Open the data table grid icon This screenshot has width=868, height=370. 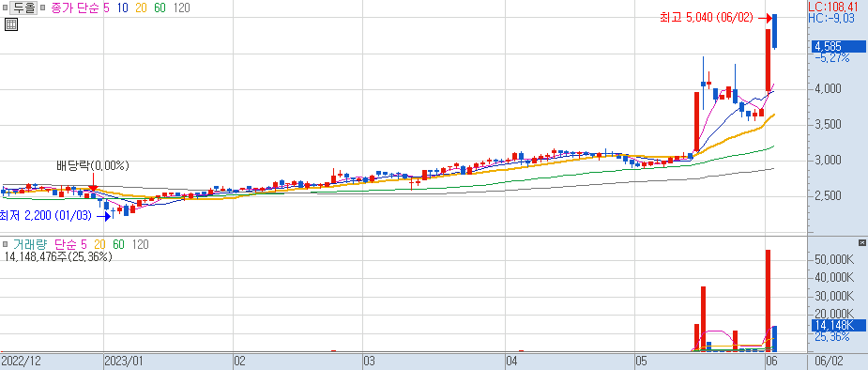(11, 23)
